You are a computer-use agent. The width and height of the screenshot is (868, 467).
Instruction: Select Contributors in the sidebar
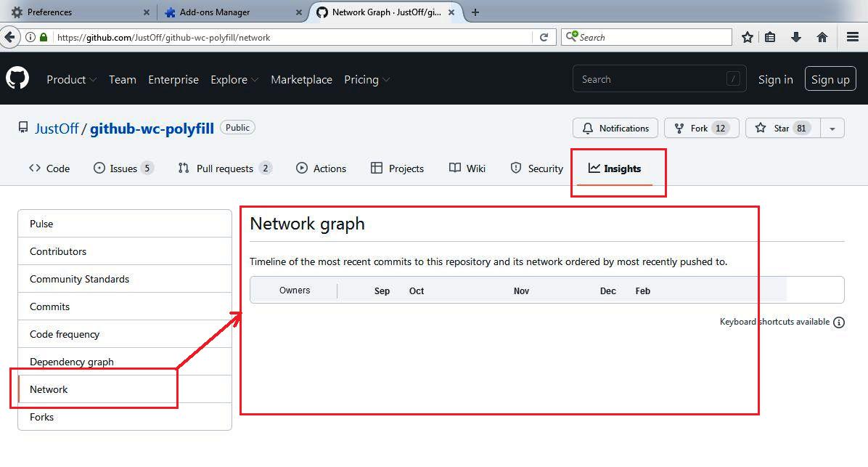[x=125, y=251]
